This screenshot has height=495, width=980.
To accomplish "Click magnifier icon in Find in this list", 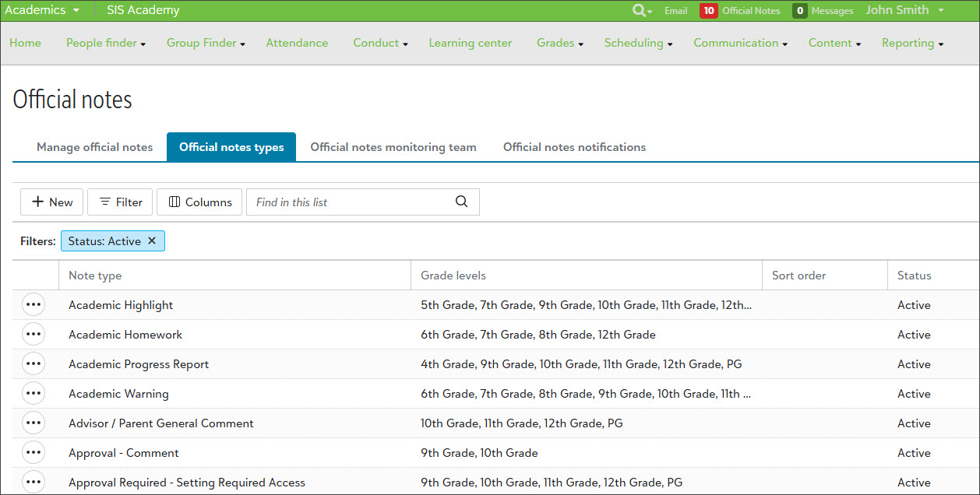I will coord(461,202).
